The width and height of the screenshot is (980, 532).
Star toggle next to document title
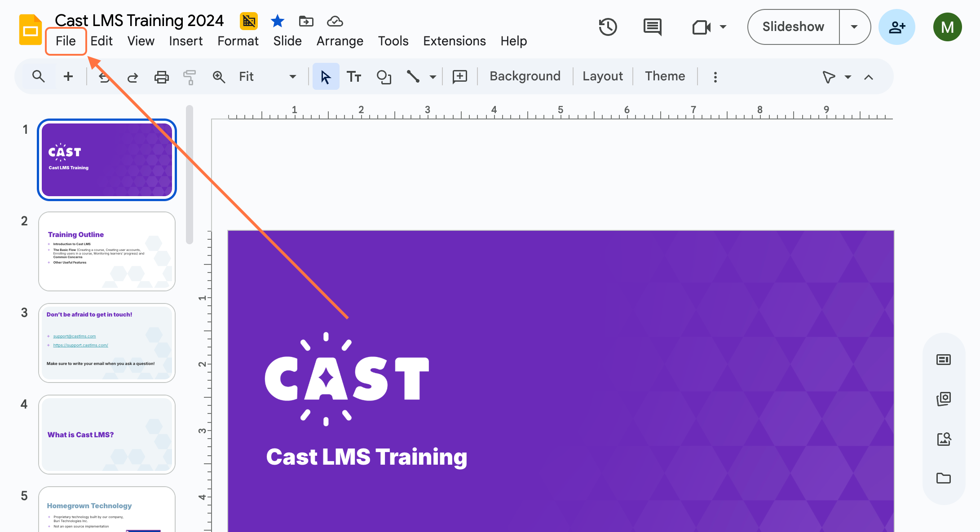coord(278,21)
